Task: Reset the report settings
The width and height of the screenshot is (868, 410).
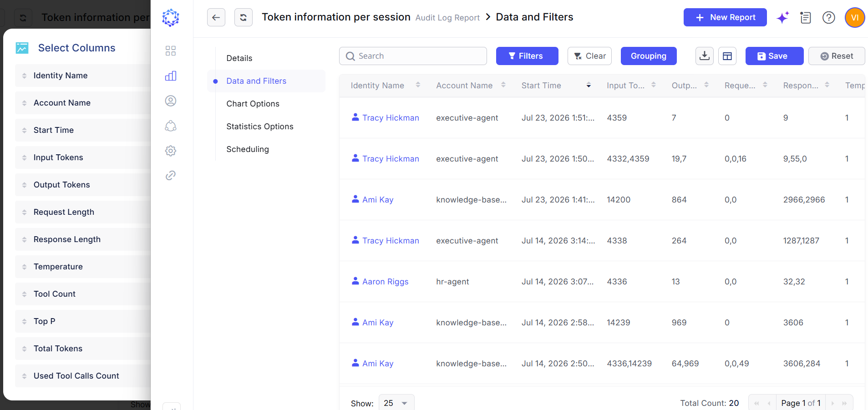Action: click(837, 56)
